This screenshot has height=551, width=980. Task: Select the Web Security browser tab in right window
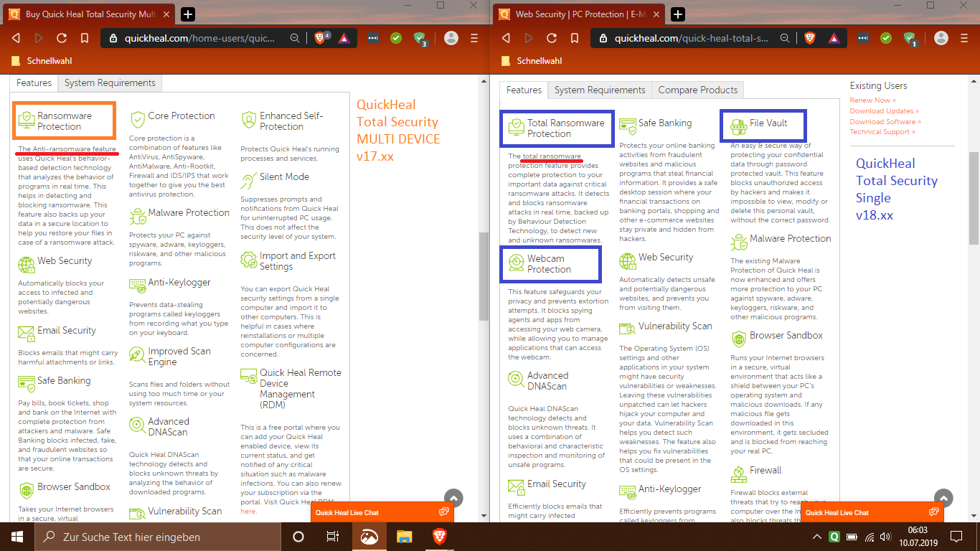[x=580, y=14]
